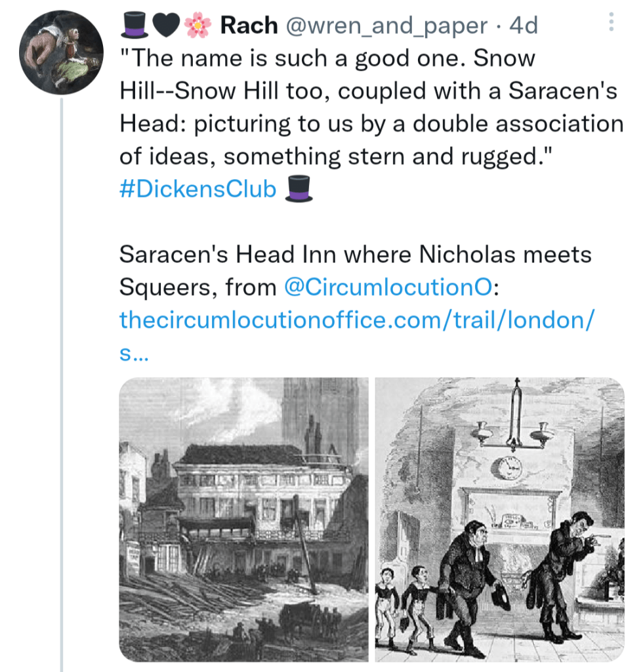
Task: Open the right illustration of Squeers and boys
Action: tap(499, 519)
